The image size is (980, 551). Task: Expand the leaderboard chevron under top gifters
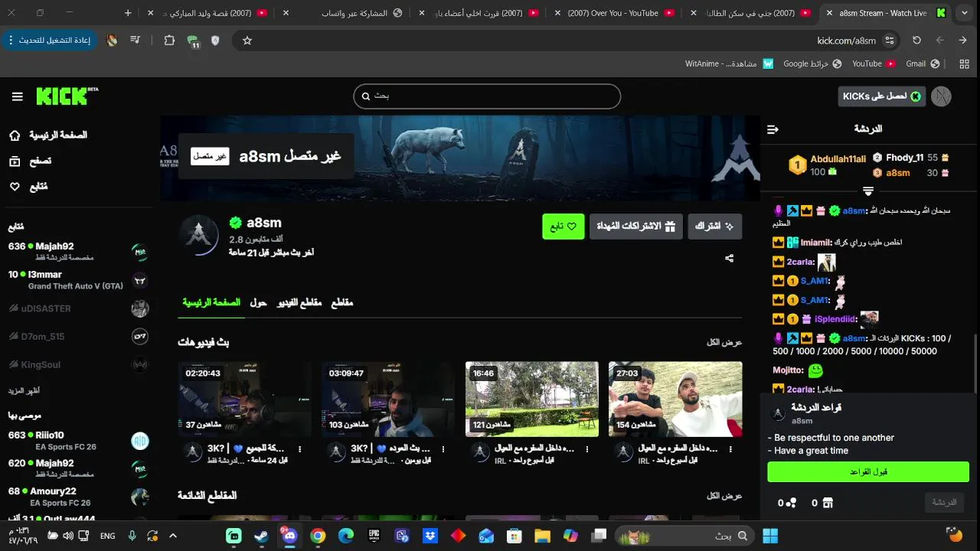pos(868,191)
